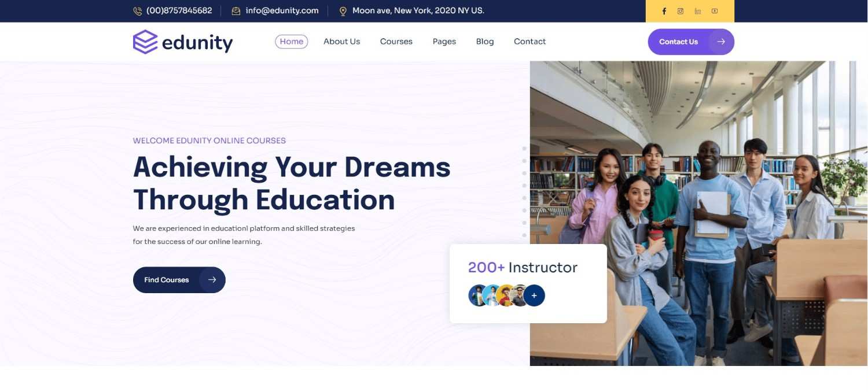The height and width of the screenshot is (392, 868).
Task: Open the Blog dropdown in the navbar
Action: pyautogui.click(x=484, y=41)
